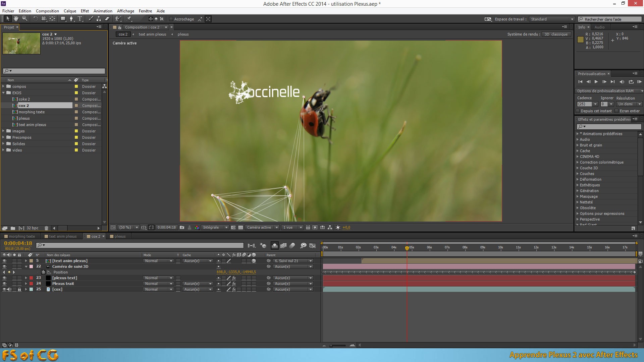Screen dimensions: 644x362
Task: Switch to the plexus composition tab
Action: (120, 236)
